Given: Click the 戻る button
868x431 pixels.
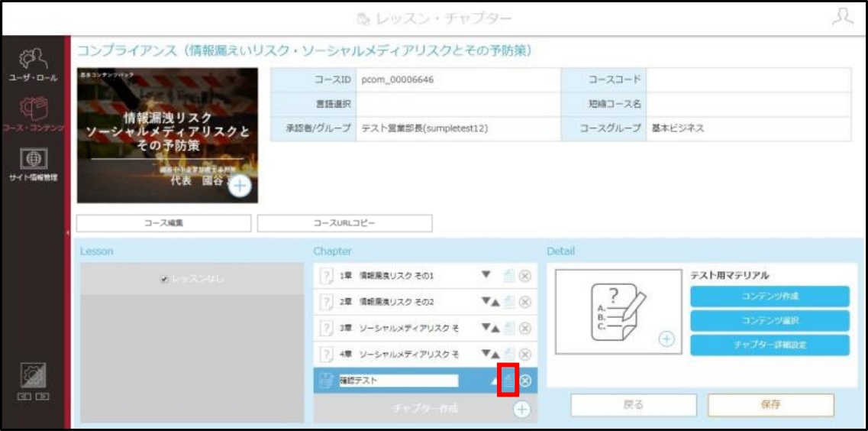Looking at the screenshot, I should 634,405.
